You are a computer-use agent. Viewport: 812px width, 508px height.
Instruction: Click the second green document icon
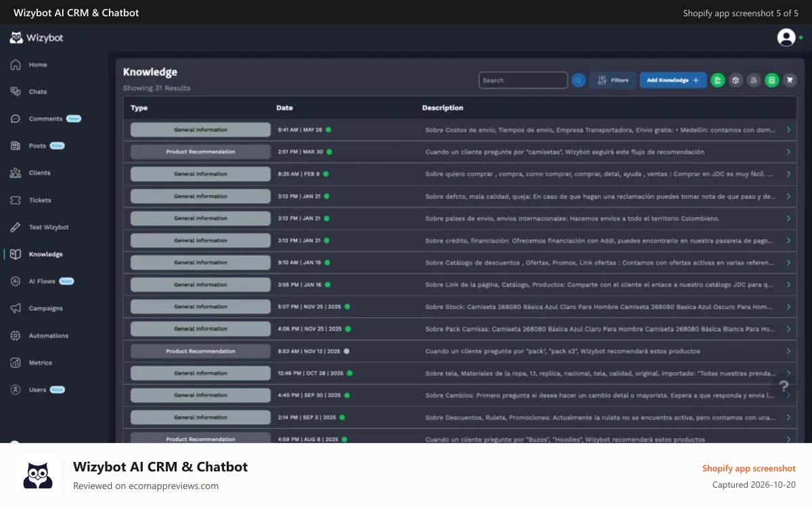point(771,81)
